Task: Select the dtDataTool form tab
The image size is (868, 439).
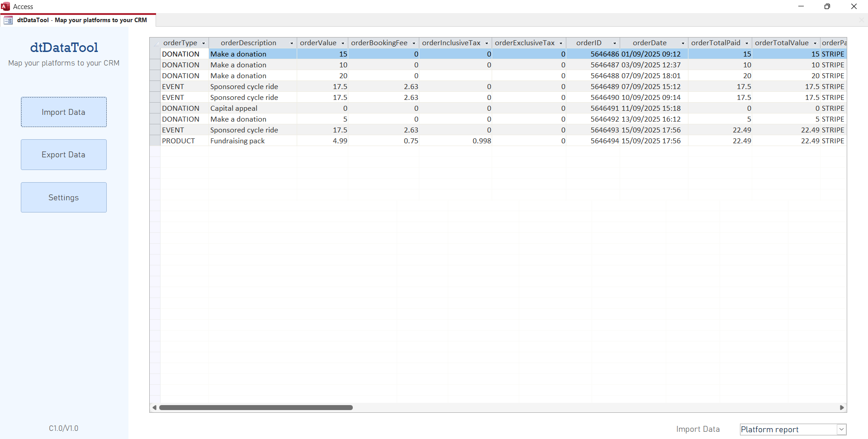Action: [x=81, y=20]
